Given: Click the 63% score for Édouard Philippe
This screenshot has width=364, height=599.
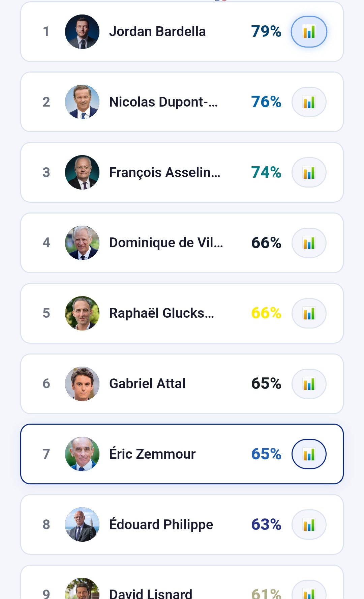Looking at the screenshot, I should tap(266, 524).
